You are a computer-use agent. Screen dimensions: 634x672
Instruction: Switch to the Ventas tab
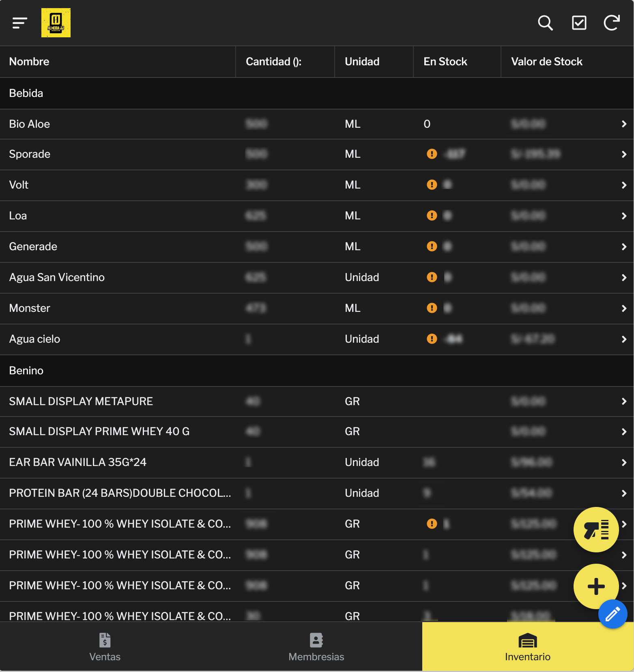click(105, 647)
